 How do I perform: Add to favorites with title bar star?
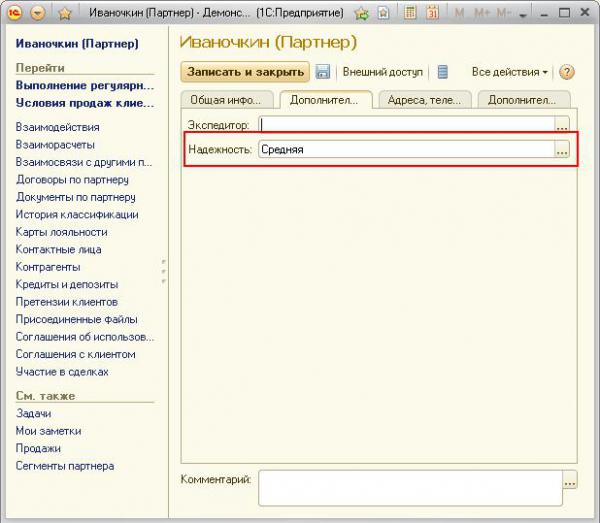pyautogui.click(x=64, y=13)
